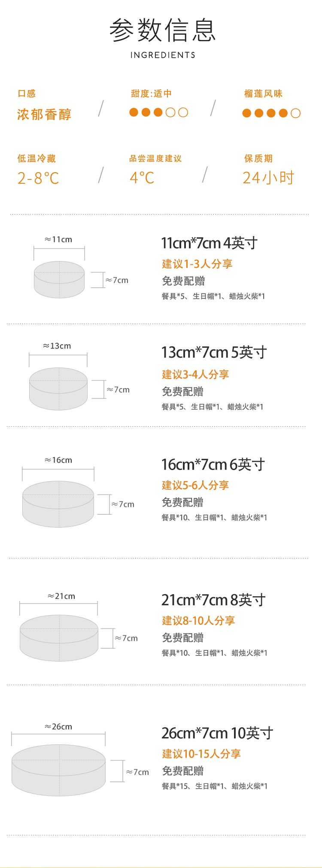Click the 4°C tasting temperature value
Image resolution: width=322 pixels, height=868 pixels.
[142, 178]
